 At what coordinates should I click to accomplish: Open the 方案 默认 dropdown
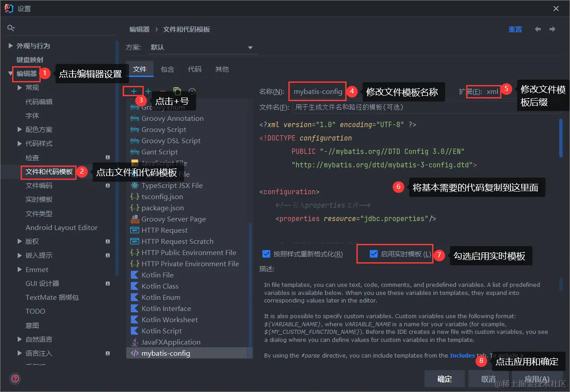pos(202,47)
